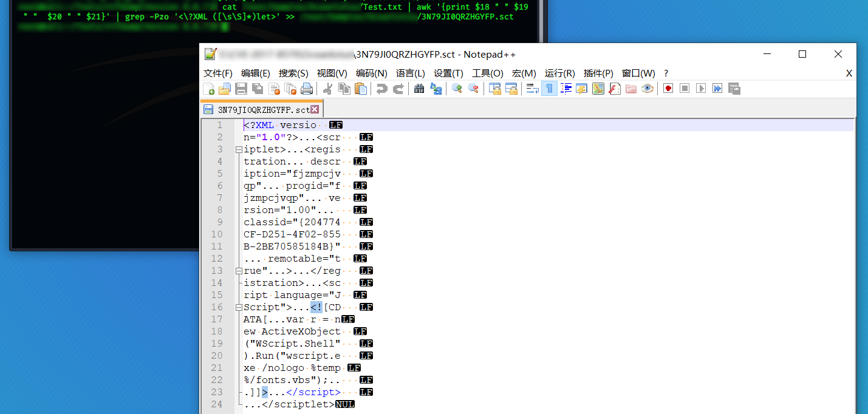Click the Close All toolbar icon
The image size is (868, 414).
click(290, 89)
